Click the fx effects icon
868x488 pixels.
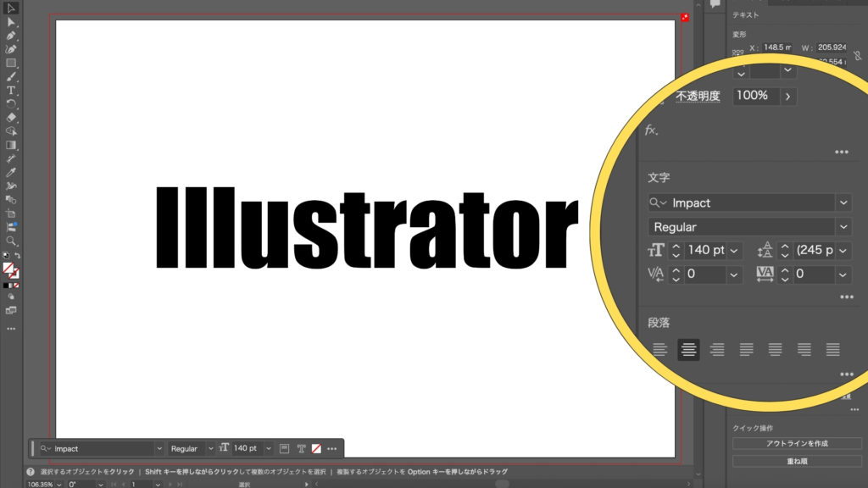pyautogui.click(x=651, y=130)
